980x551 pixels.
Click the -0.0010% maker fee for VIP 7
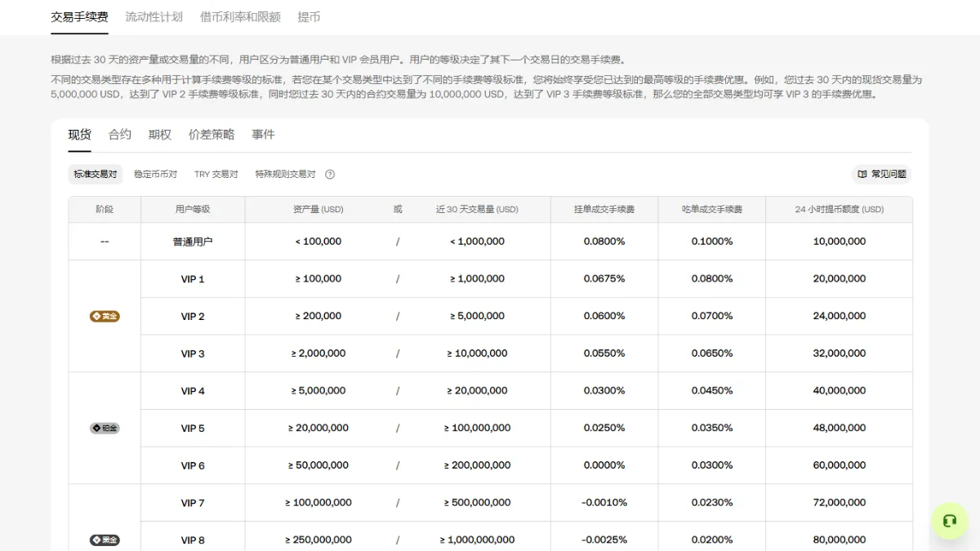pos(604,503)
